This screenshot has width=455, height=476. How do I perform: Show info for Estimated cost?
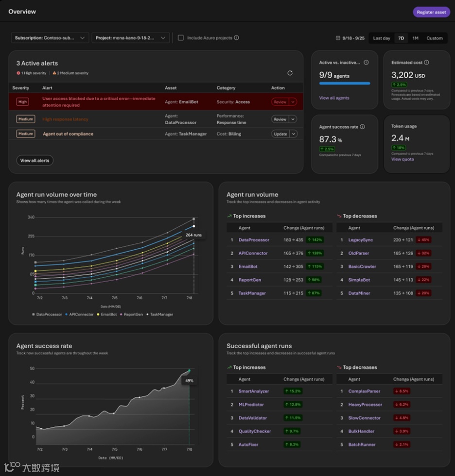[426, 63]
